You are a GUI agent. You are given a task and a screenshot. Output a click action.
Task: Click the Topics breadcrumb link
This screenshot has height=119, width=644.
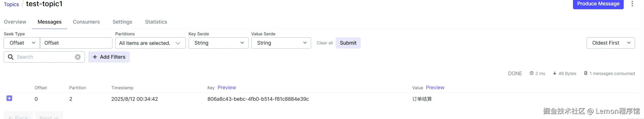point(11,4)
